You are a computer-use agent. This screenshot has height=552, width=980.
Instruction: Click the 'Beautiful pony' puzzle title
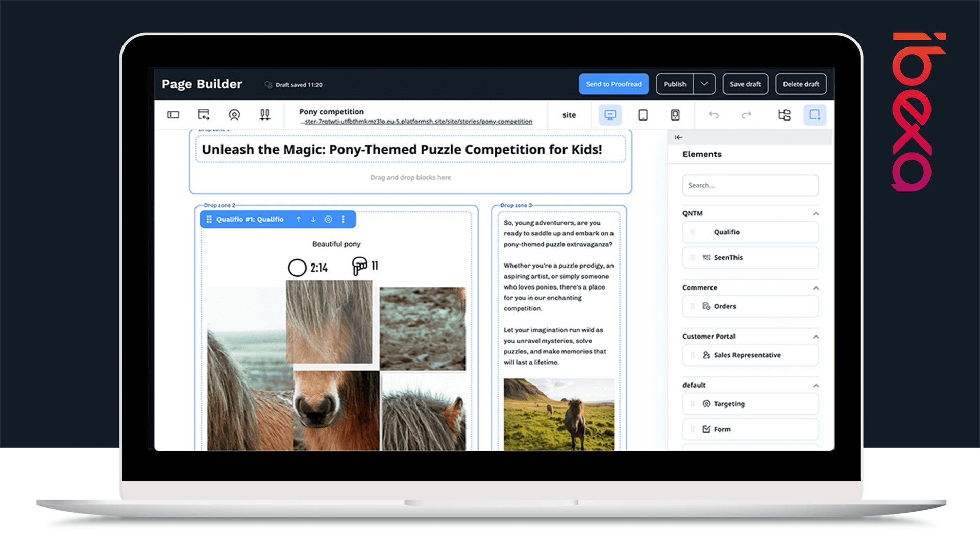pos(336,244)
